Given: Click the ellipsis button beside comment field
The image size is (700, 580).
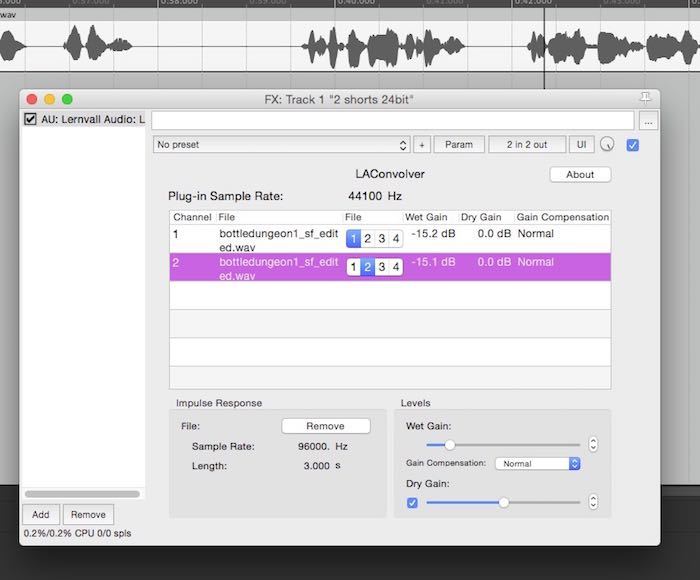Looking at the screenshot, I should (649, 121).
